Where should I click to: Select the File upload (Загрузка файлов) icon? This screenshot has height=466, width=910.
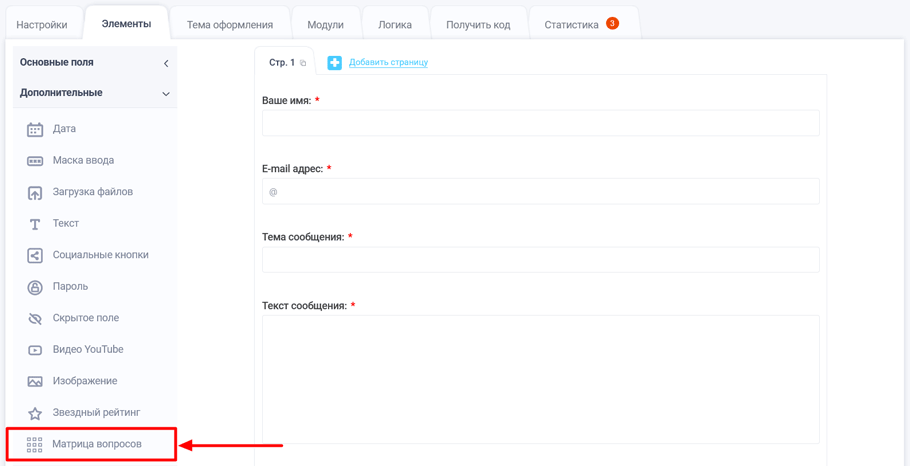pyautogui.click(x=35, y=192)
